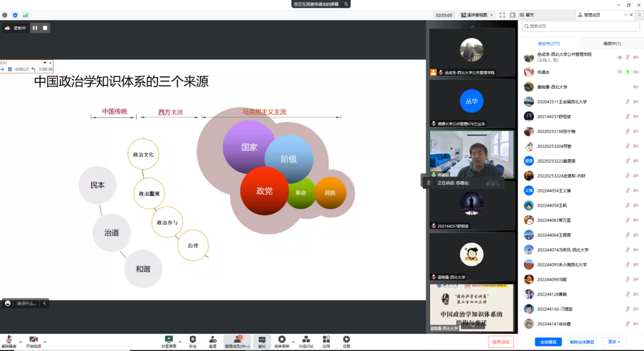Toggle the side panel layout icon

[x=512, y=15]
